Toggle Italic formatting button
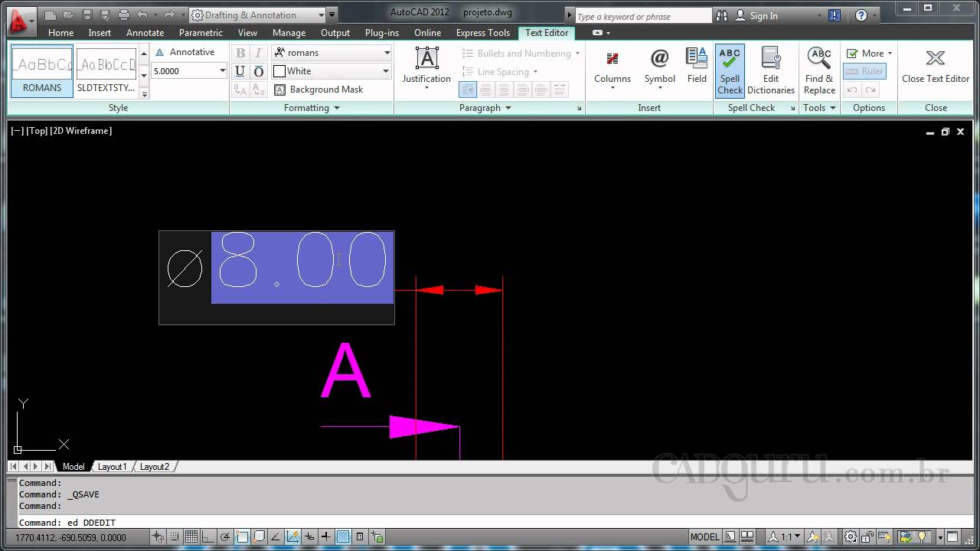The image size is (980, 551). click(258, 53)
